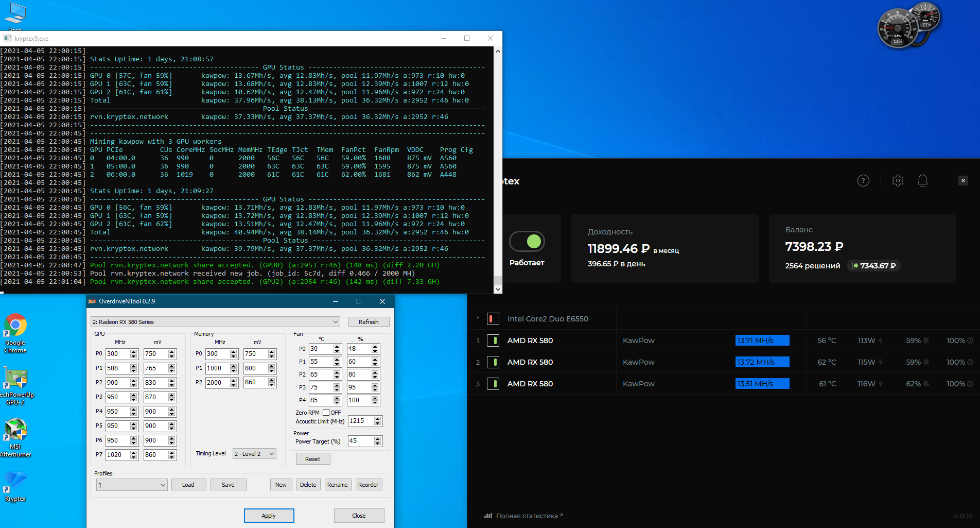Open Kryptex settings gear icon
The height and width of the screenshot is (528, 980).
[898, 181]
